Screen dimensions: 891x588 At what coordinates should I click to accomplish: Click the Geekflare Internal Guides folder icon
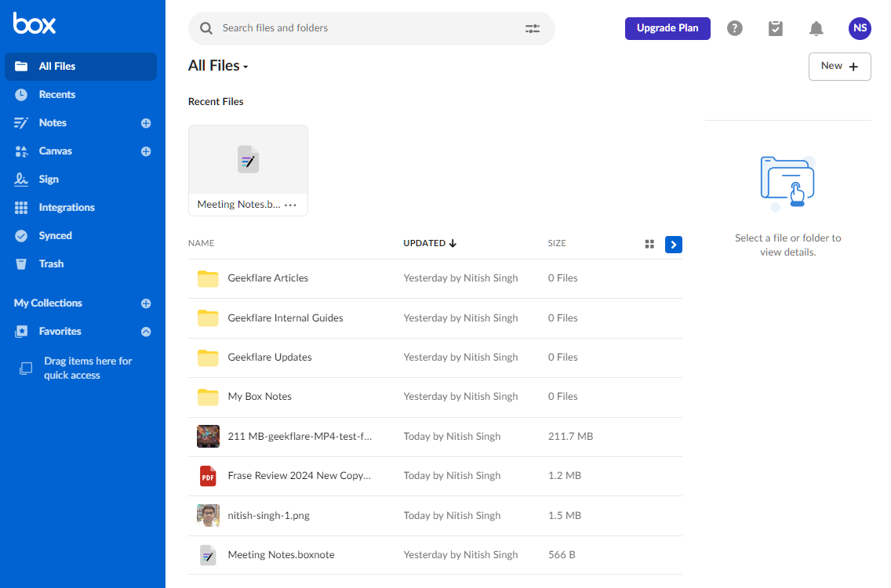[208, 318]
